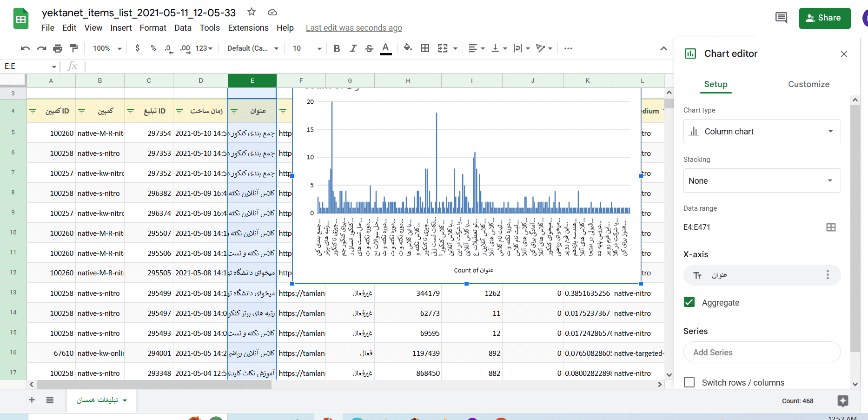868x420 pixels.
Task: Toggle the filter on column A header
Action: tap(33, 111)
